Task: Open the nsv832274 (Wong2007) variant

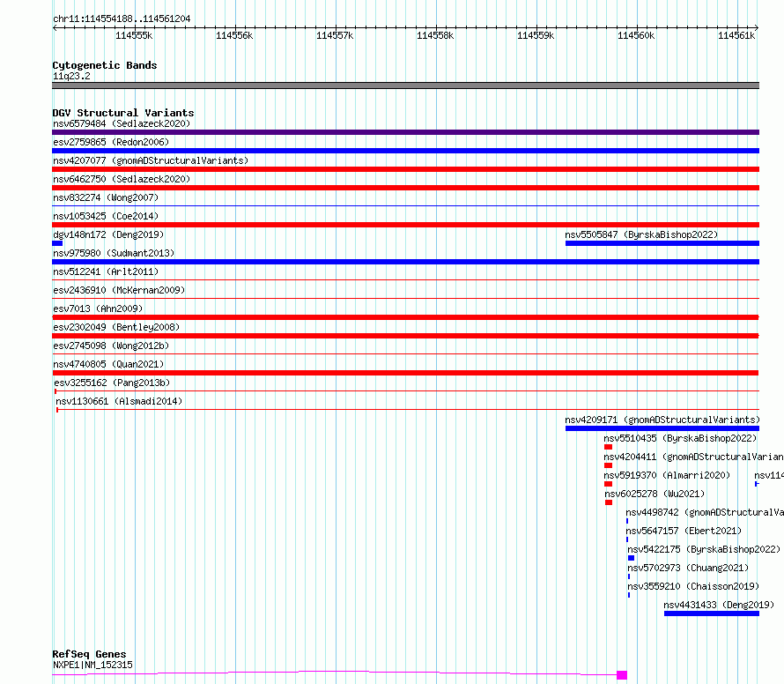Action: click(106, 197)
